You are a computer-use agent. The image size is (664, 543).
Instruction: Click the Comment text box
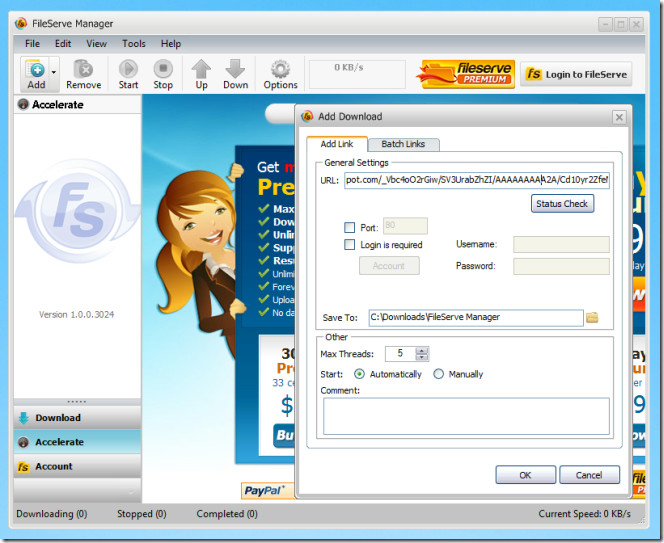[466, 416]
